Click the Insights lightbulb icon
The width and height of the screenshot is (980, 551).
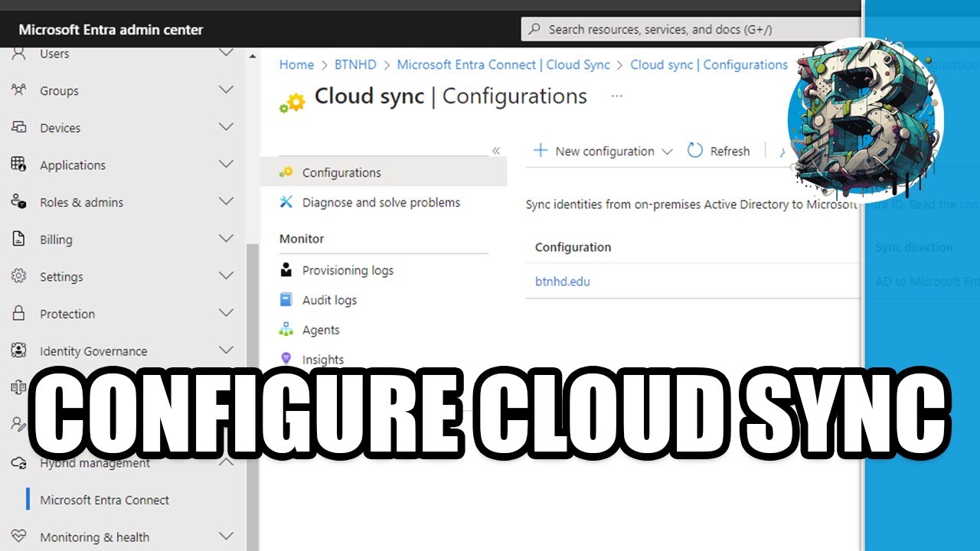coord(286,359)
